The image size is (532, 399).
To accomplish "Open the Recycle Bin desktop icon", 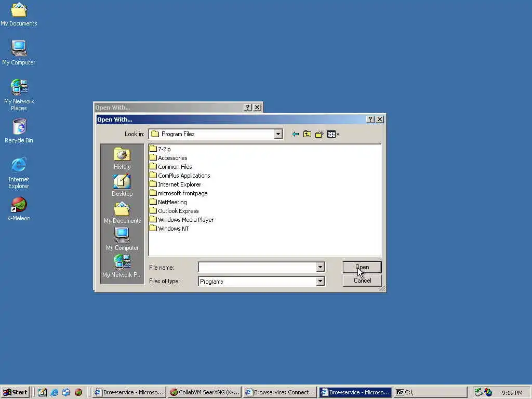I will click(19, 131).
